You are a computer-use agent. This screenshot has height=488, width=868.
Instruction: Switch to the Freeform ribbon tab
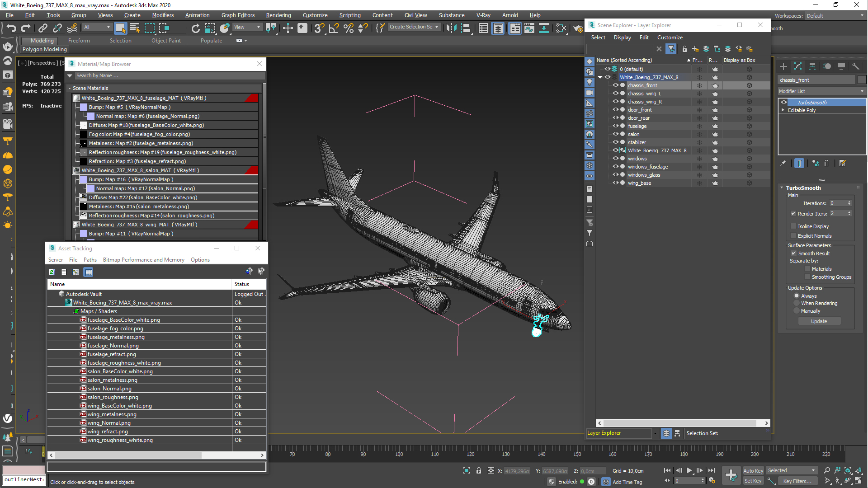79,41
